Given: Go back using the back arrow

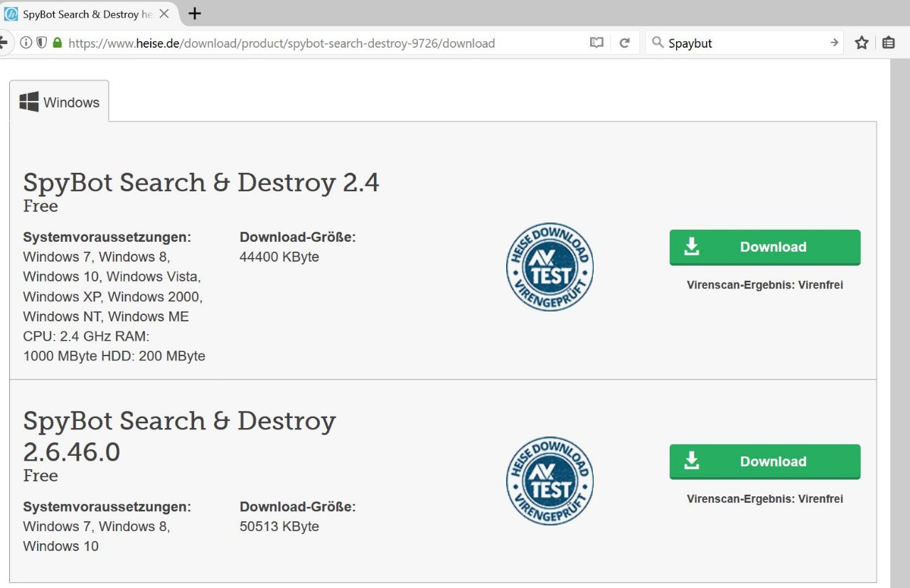Looking at the screenshot, I should (3, 43).
